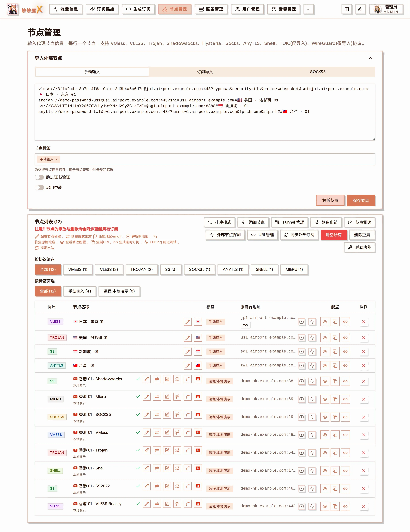Add region emoji flag for 香港 01 · SS2022
The width and height of the screenshot is (410, 532).
click(198, 486)
